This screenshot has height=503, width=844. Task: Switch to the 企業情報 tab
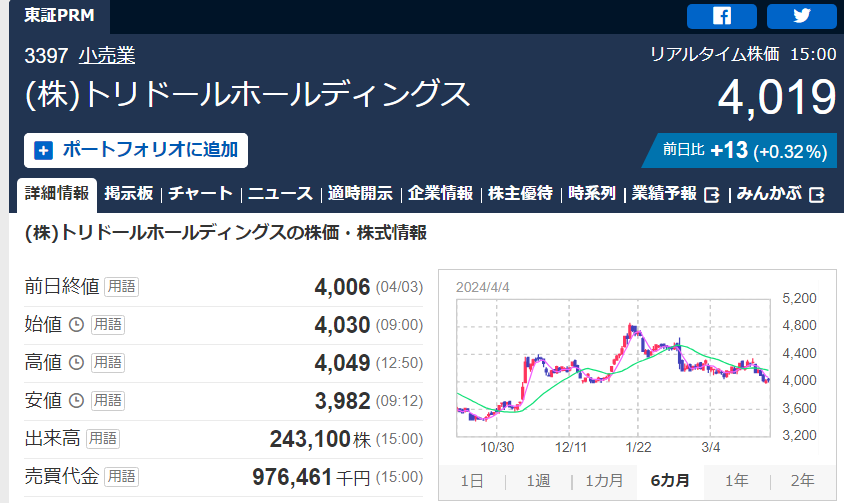[440, 193]
